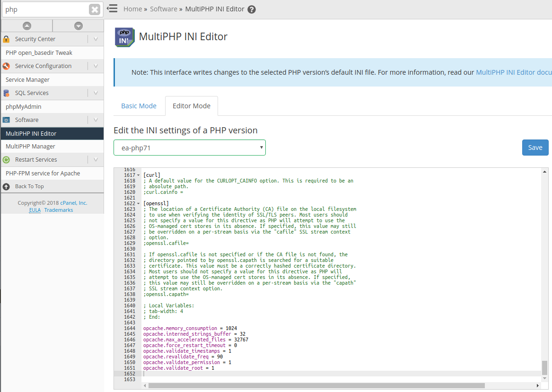Click the opcache.max_accelerated_files = 32767 line
This screenshot has height=392, width=552.
pyautogui.click(x=196, y=340)
